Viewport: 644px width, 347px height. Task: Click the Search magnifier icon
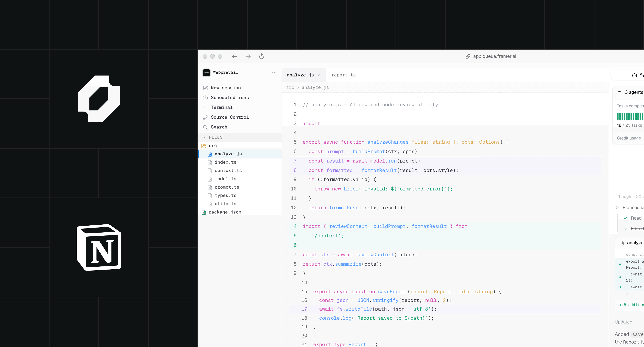click(205, 127)
